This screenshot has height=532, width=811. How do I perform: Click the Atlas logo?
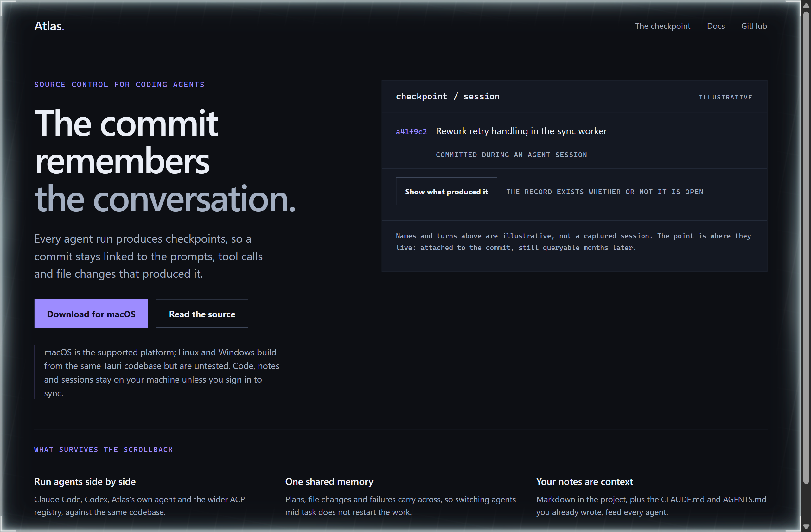49,26
